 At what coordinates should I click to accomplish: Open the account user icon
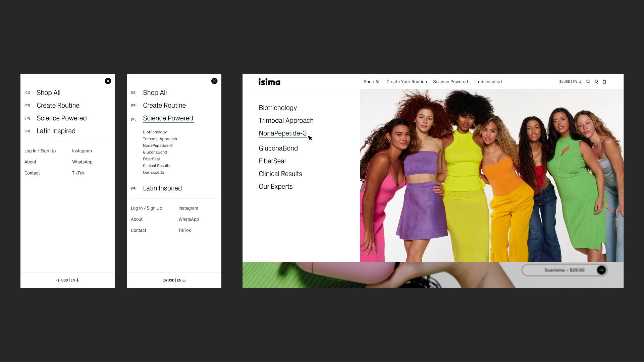pyautogui.click(x=596, y=82)
